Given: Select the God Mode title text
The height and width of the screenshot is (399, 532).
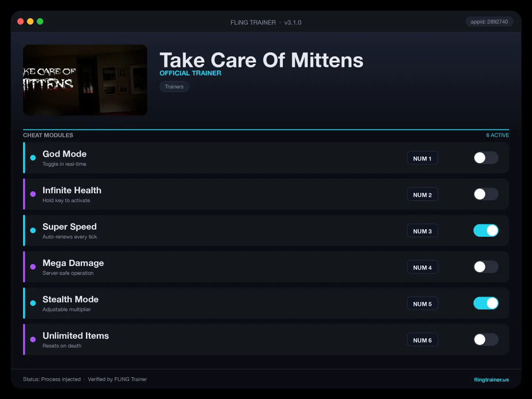Looking at the screenshot, I should pos(64,154).
